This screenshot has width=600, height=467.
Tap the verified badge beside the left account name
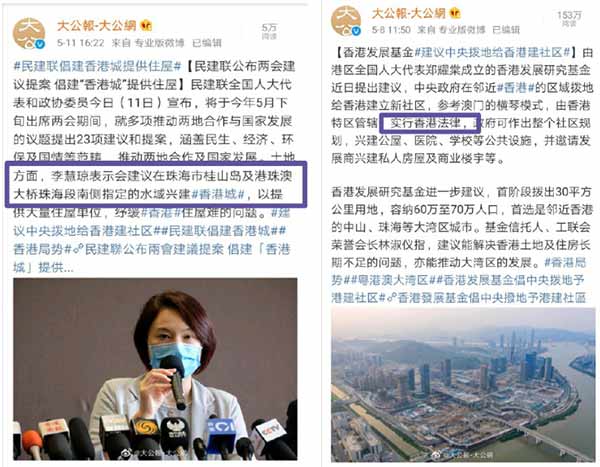[146, 26]
